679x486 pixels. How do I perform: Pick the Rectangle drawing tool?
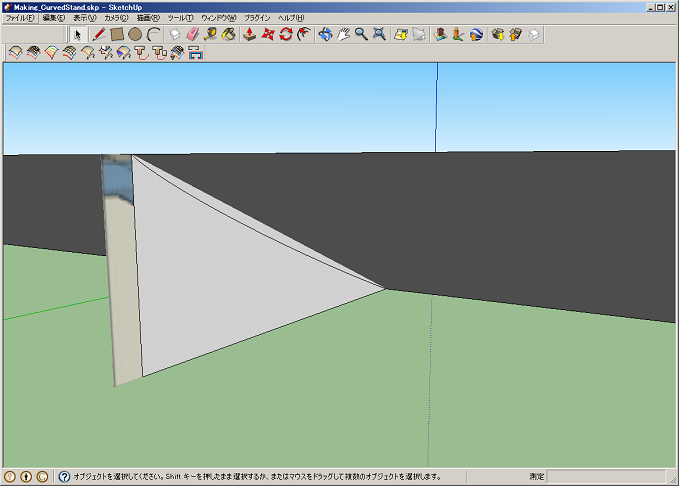pos(116,34)
